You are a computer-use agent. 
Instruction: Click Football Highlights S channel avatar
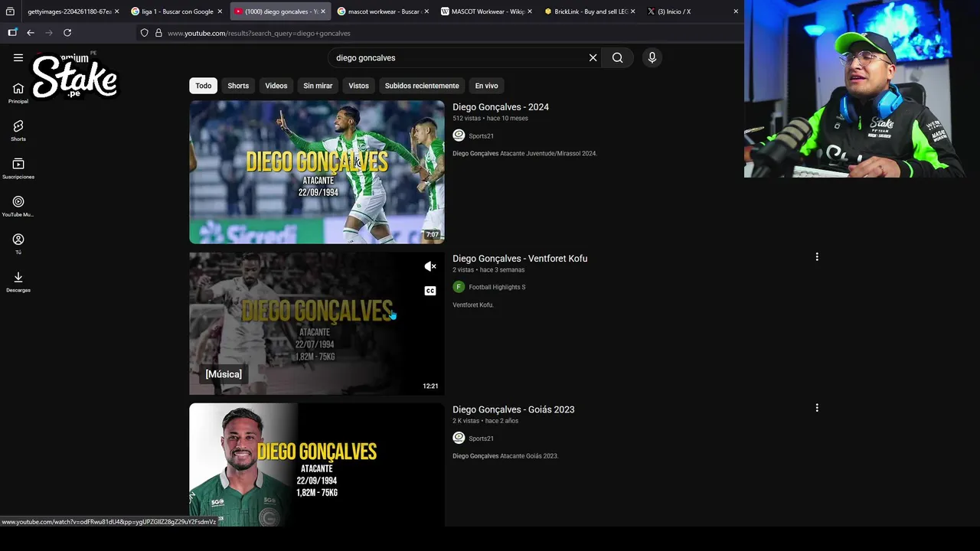pos(459,287)
